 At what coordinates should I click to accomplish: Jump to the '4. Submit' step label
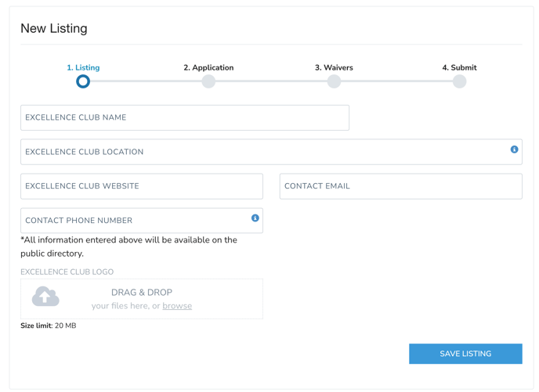pyautogui.click(x=459, y=67)
